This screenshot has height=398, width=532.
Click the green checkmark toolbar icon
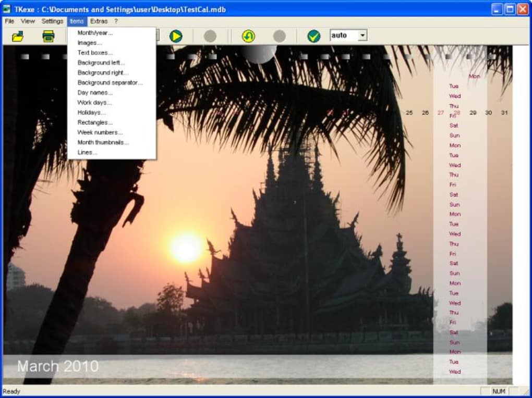(314, 36)
